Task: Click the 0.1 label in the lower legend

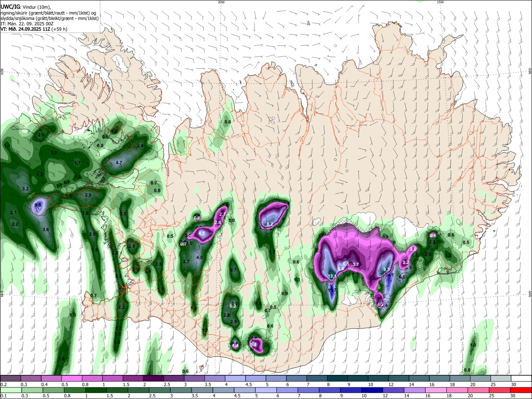Action: [3, 396]
